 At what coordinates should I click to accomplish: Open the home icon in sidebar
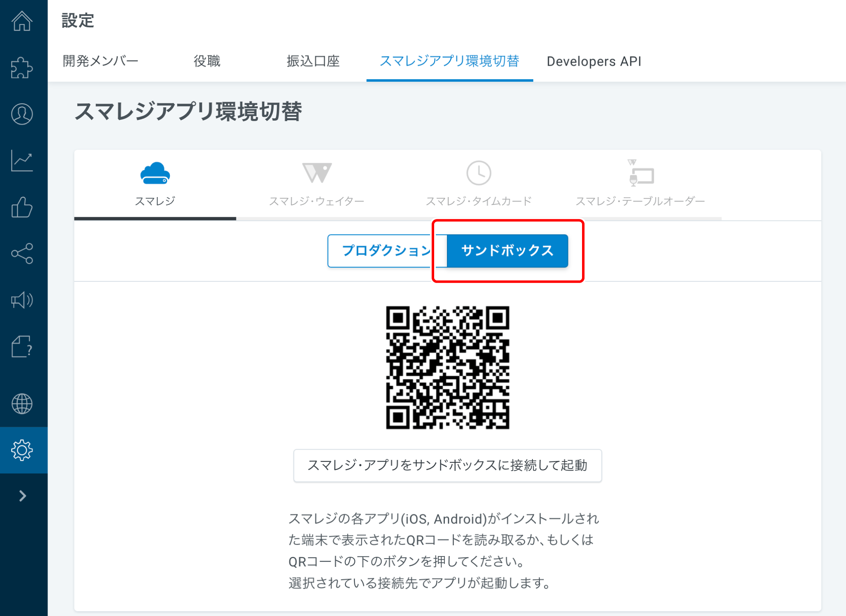[x=22, y=21]
